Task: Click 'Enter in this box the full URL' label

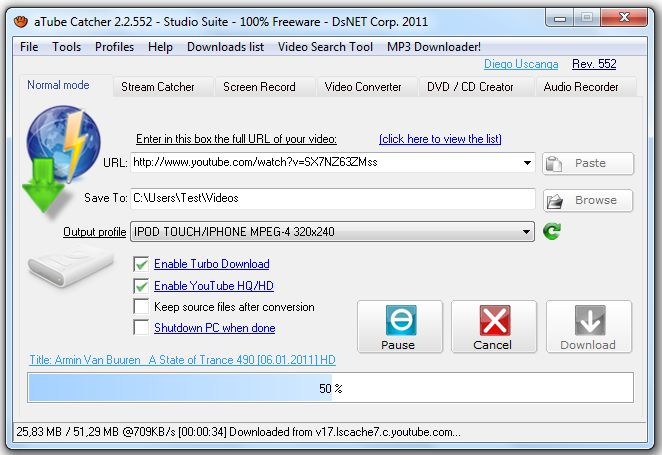Action: 236,139
